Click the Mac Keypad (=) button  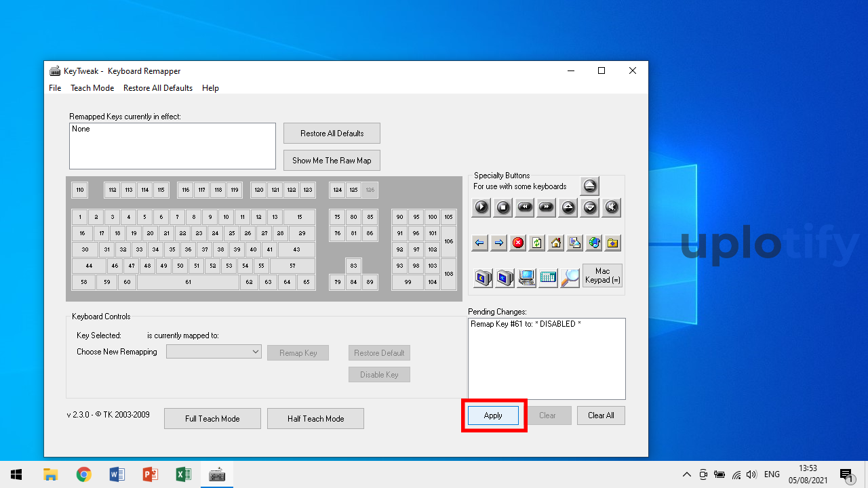[x=602, y=276]
